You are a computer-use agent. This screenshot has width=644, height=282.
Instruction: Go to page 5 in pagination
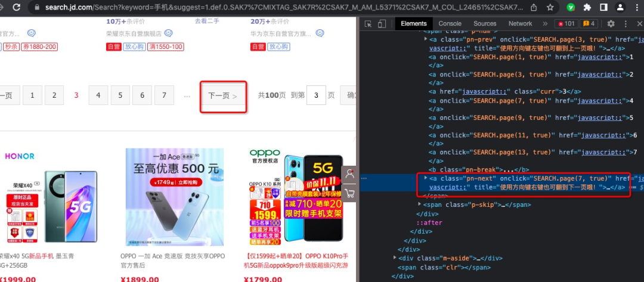pyautogui.click(x=120, y=95)
